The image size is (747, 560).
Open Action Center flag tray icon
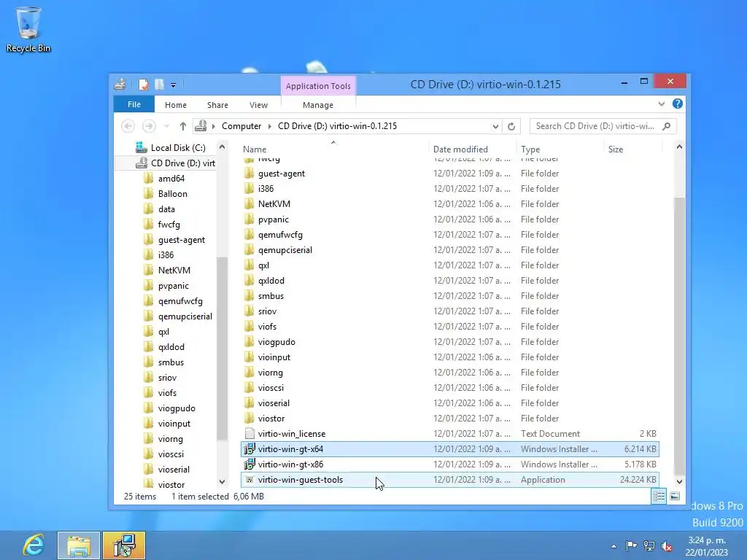click(631, 545)
